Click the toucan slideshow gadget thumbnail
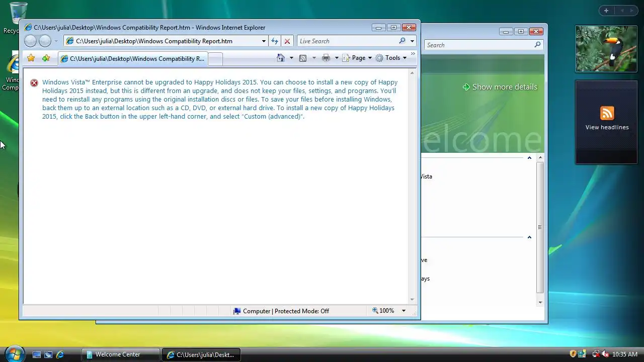This screenshot has width=644, height=362. (x=606, y=49)
